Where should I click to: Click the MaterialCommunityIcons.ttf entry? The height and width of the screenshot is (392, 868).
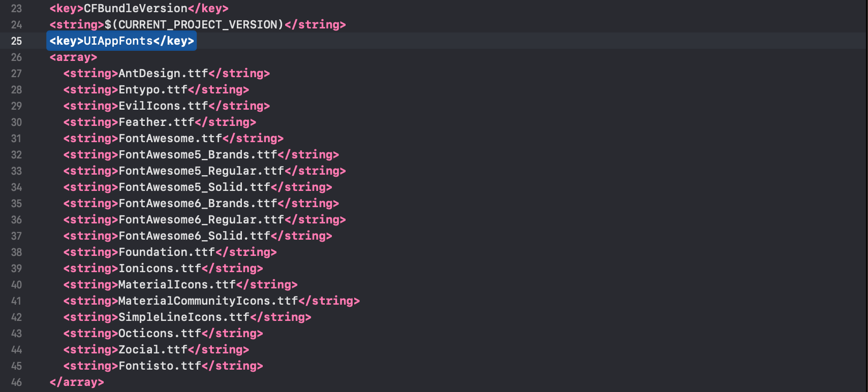[211, 301]
